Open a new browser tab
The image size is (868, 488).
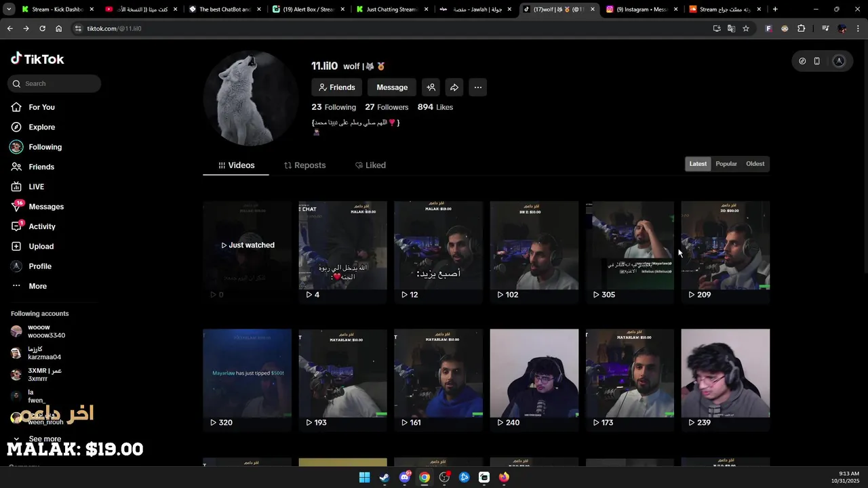pyautogui.click(x=775, y=9)
